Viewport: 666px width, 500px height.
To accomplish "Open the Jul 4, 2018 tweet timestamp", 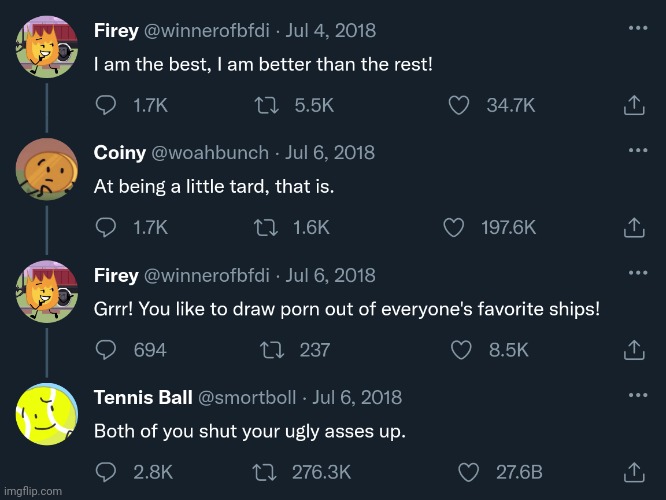I will coord(331,31).
